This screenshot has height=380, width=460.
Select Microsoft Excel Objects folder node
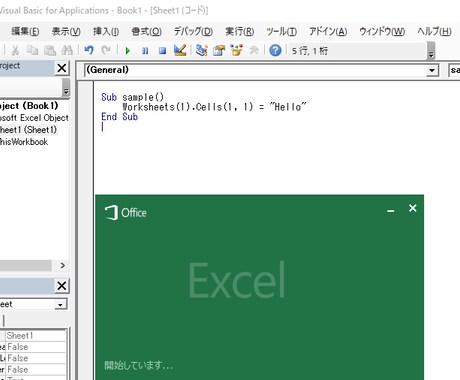pyautogui.click(x=34, y=118)
